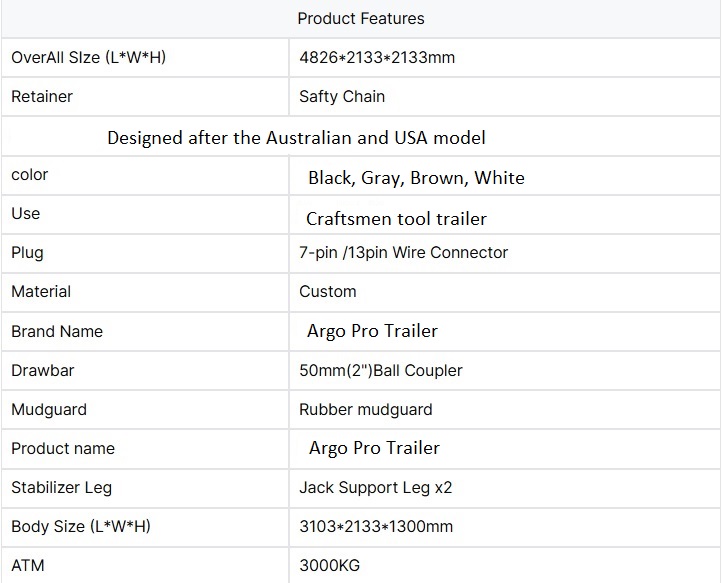Select the Body Size (L*W*H) label

coord(80,526)
